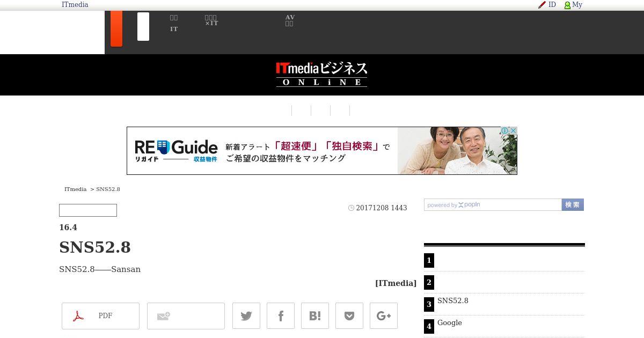Click the empty box above headline

coord(88,210)
